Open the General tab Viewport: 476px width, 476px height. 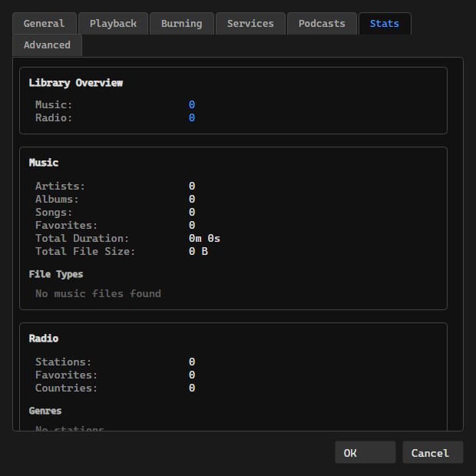pos(45,23)
